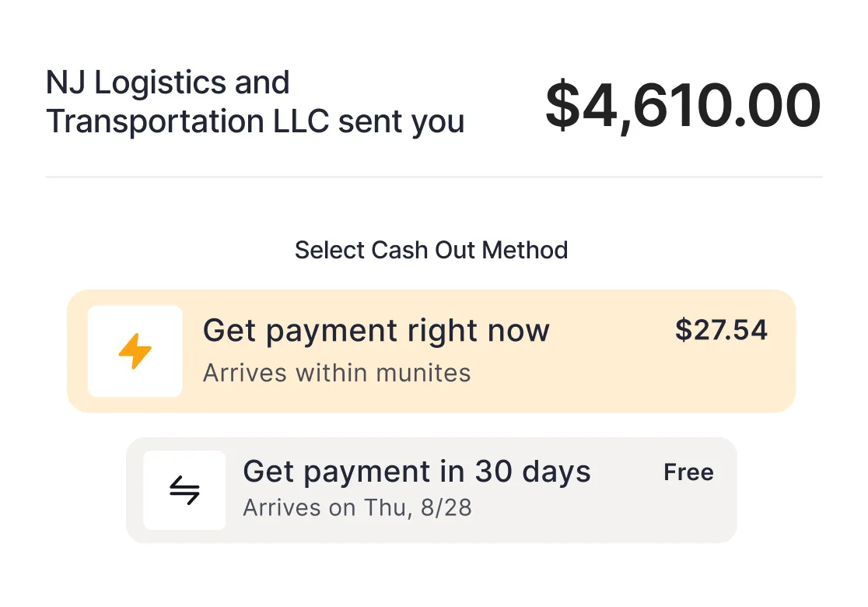Click 'Arrives on Thu, 8/28' text
Image resolution: width=868 pixels, height=607 pixels.
(357, 507)
